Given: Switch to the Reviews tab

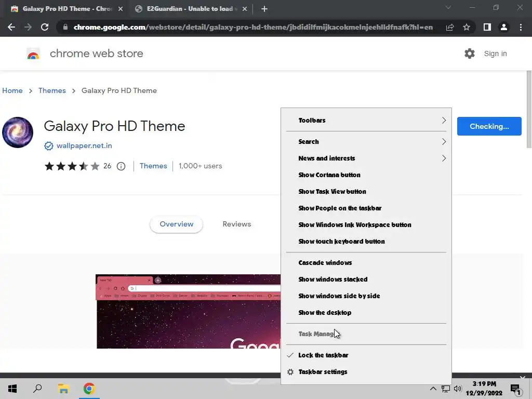Looking at the screenshot, I should 237,224.
